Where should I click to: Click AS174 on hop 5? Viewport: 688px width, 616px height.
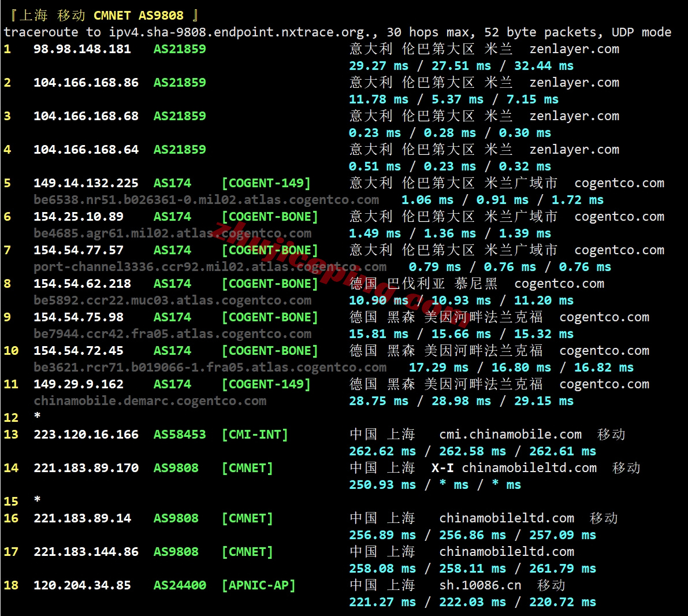(x=172, y=183)
